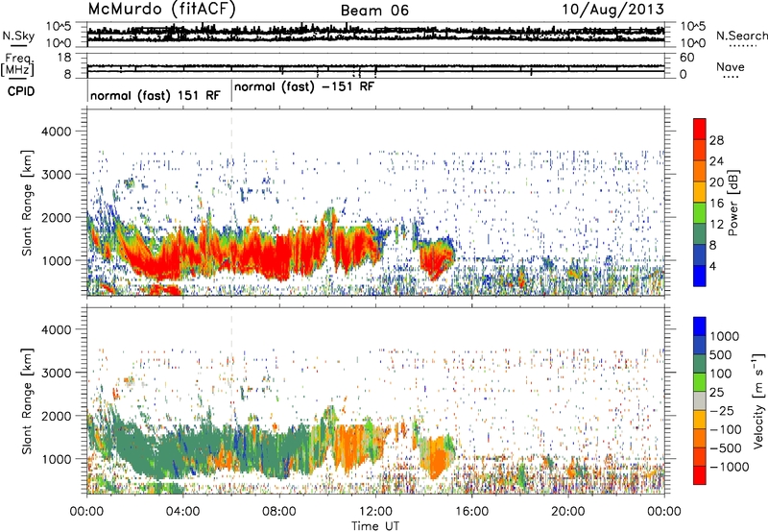Image resolution: width=768 pixels, height=532 pixels.
Task: Click the gray segment of velocity colorbar
Action: click(x=700, y=400)
